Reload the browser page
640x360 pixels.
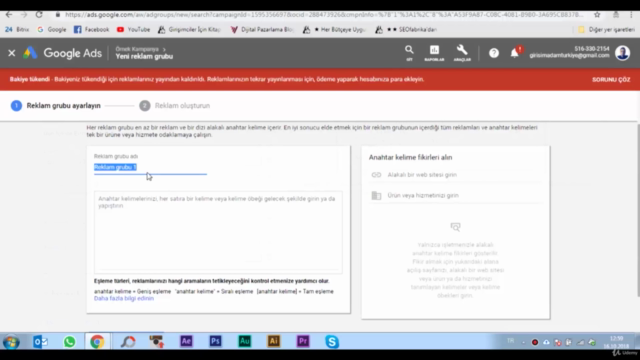click(x=39, y=15)
